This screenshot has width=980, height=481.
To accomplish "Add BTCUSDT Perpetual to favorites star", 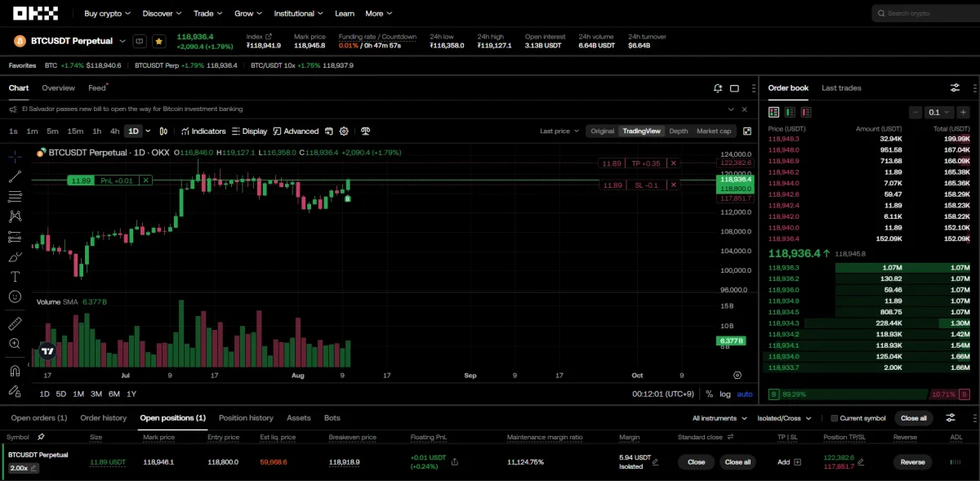I will [158, 41].
